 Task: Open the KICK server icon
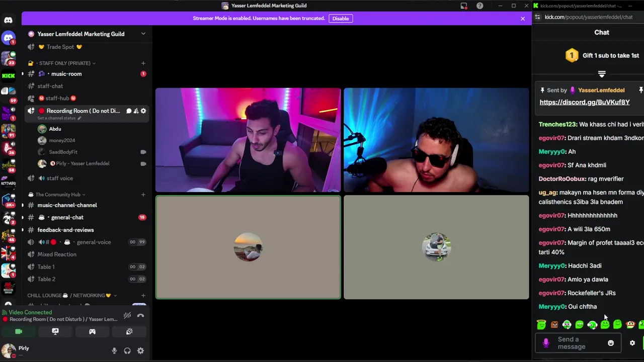point(8,76)
